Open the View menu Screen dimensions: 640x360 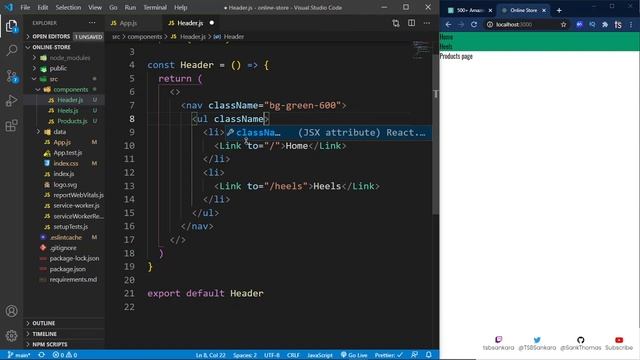point(95,7)
